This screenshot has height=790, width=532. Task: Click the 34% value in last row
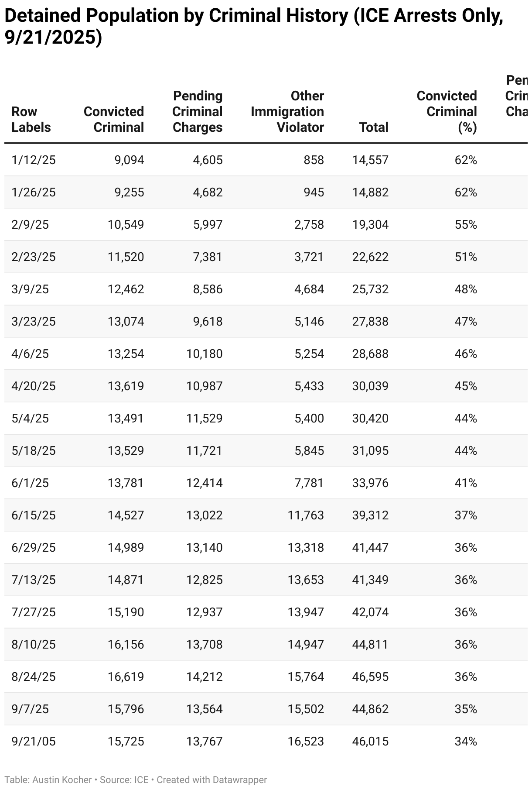(466, 742)
